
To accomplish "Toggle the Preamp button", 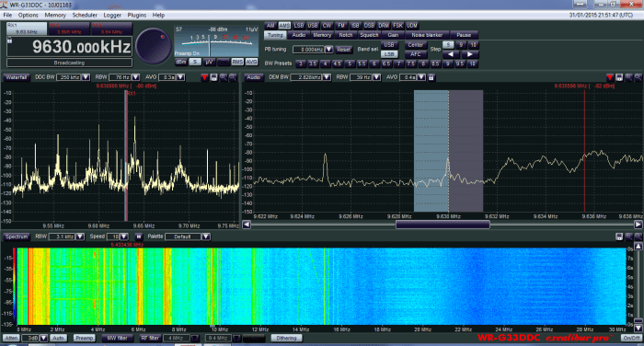I will [85, 339].
